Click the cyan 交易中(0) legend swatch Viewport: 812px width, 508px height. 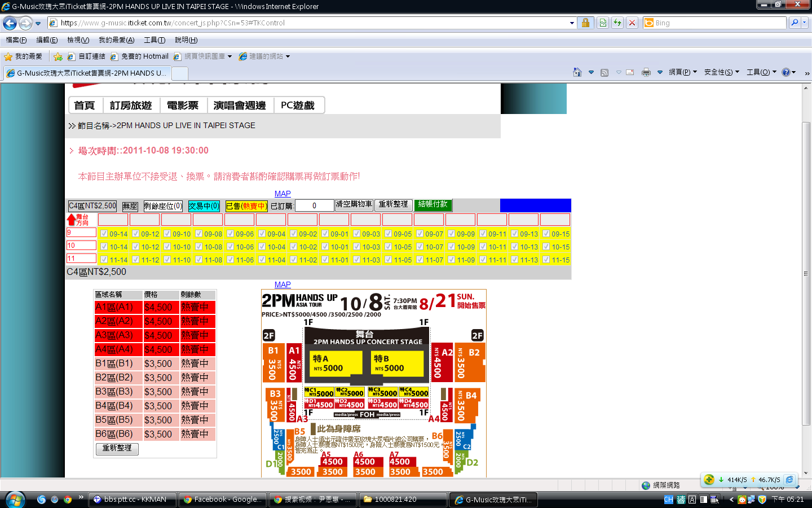(x=204, y=206)
